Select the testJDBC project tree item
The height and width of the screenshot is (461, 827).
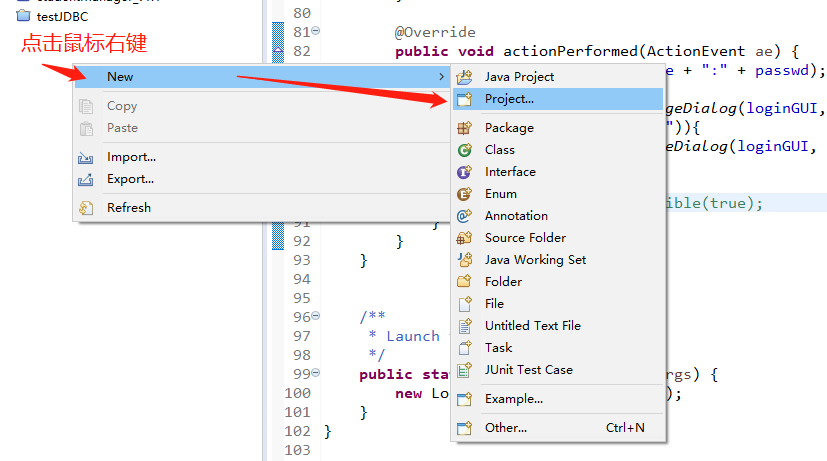(53, 16)
